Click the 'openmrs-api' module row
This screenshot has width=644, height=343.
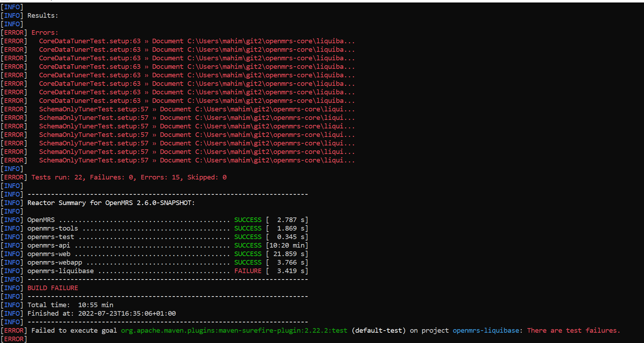pyautogui.click(x=168, y=245)
